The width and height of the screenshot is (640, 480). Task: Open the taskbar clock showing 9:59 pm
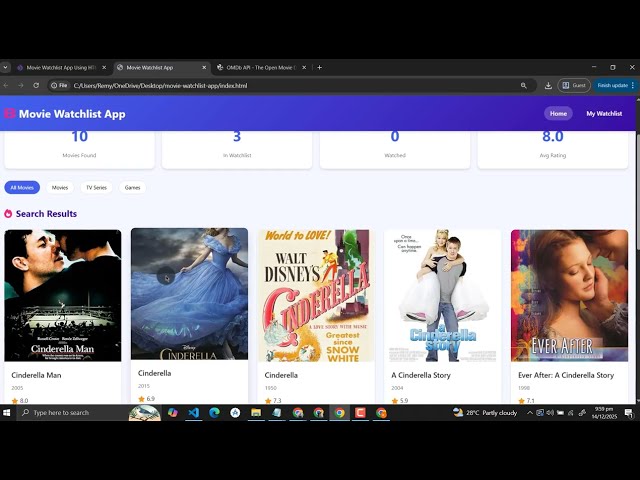[x=604, y=413]
